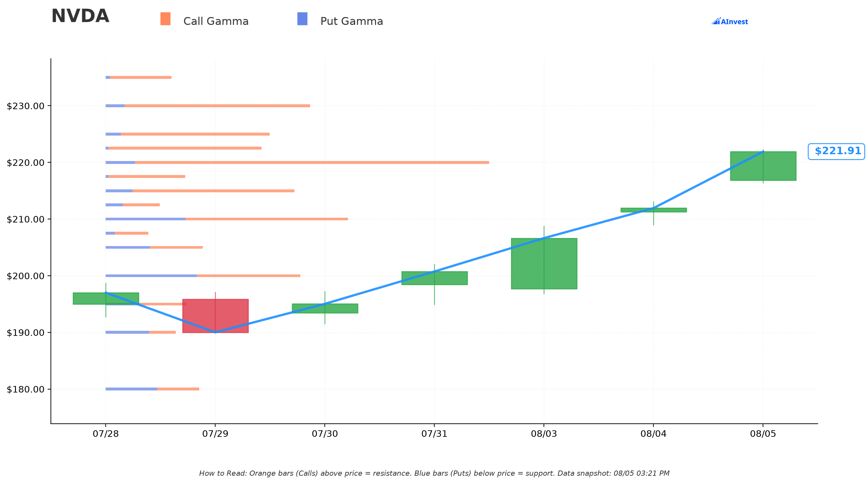The height and width of the screenshot is (484, 868).
Task: Click the 07/30 date label
Action: point(325,434)
